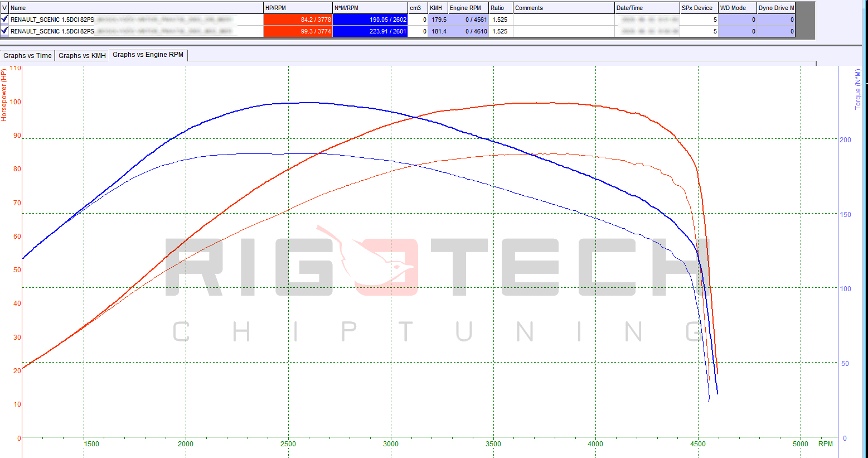Click the WD Mode cell in the 181.4 KMH row
This screenshot has width=868, height=458.
738,31
